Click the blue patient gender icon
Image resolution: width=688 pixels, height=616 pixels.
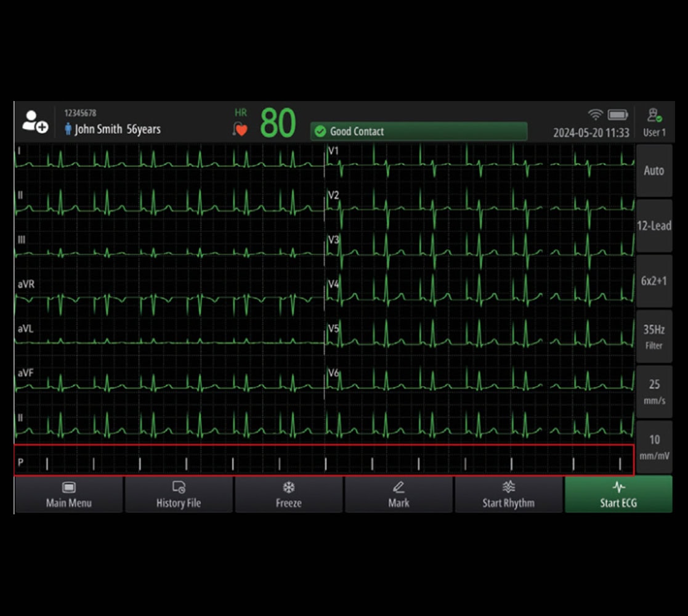coord(68,129)
